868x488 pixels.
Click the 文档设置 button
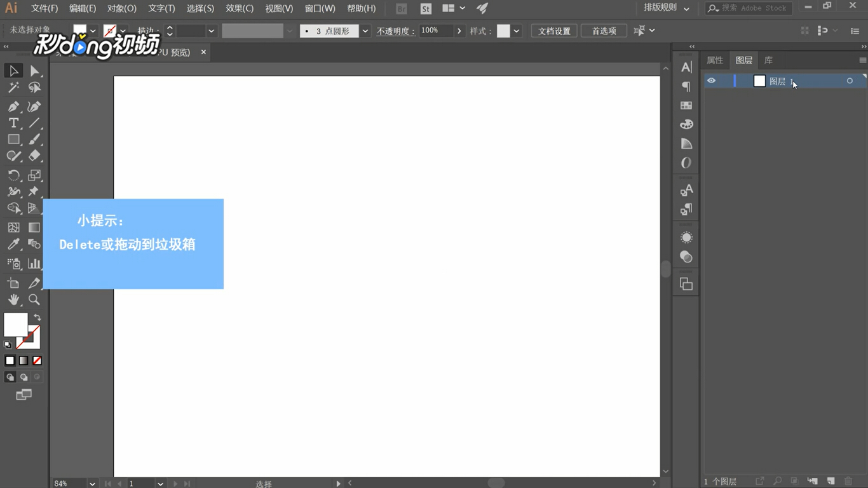click(x=554, y=30)
